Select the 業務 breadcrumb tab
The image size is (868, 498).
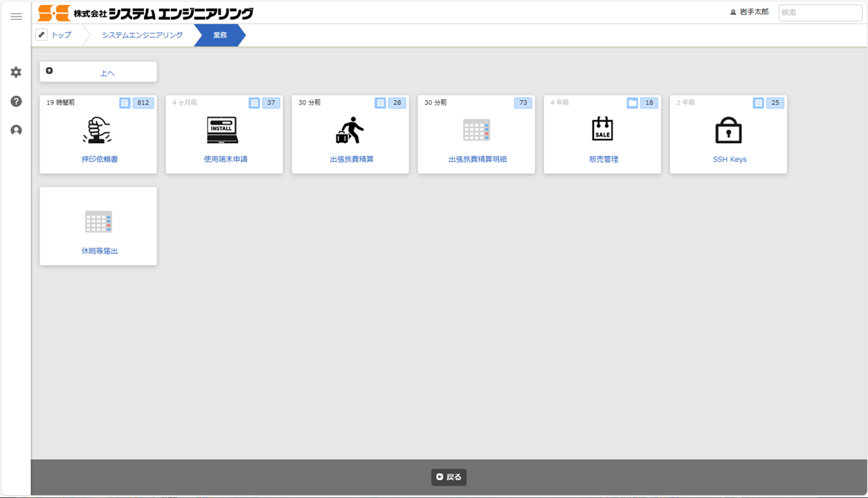pyautogui.click(x=220, y=35)
